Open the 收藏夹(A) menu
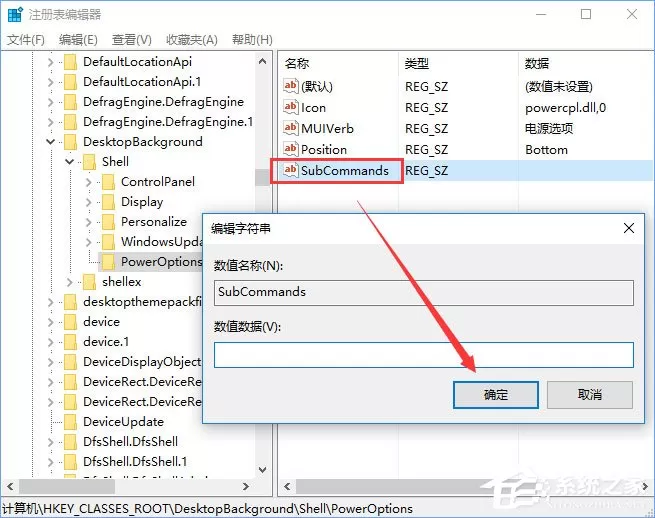Viewport: 655px width, 518px height. click(x=192, y=40)
